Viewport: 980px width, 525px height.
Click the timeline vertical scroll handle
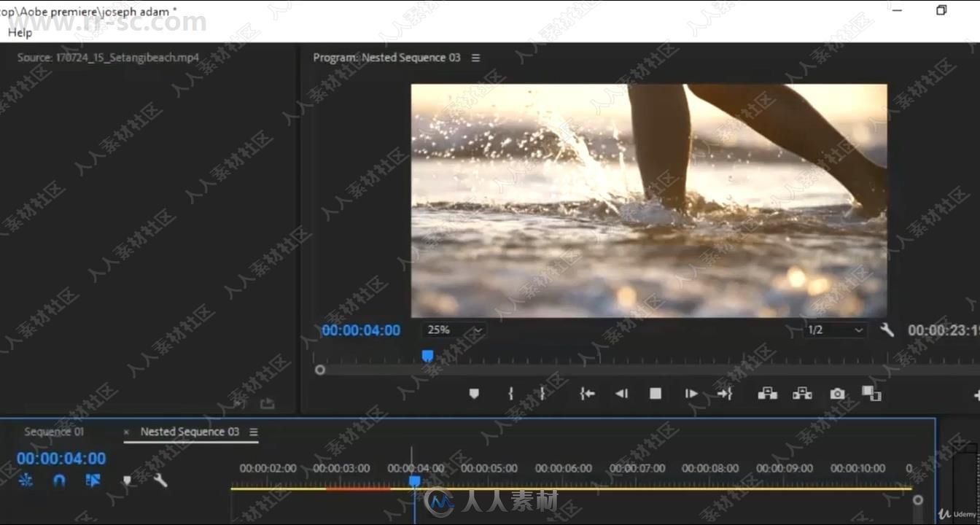click(x=918, y=500)
